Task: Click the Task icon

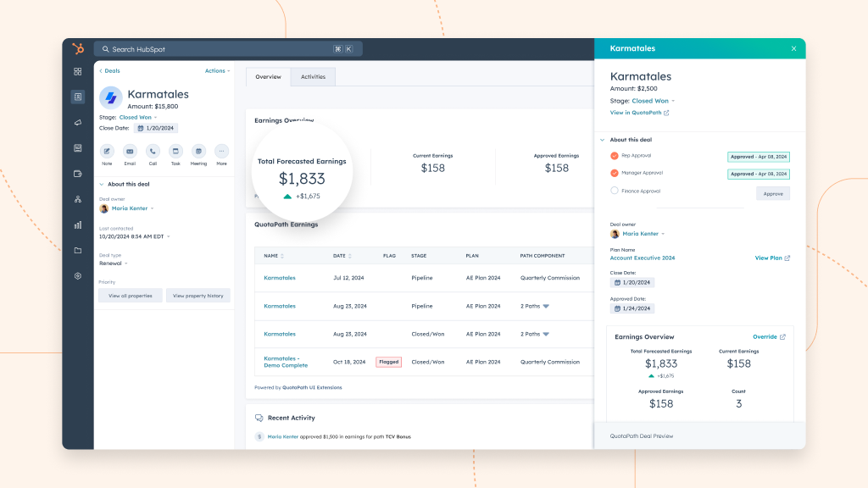Action: [175, 151]
